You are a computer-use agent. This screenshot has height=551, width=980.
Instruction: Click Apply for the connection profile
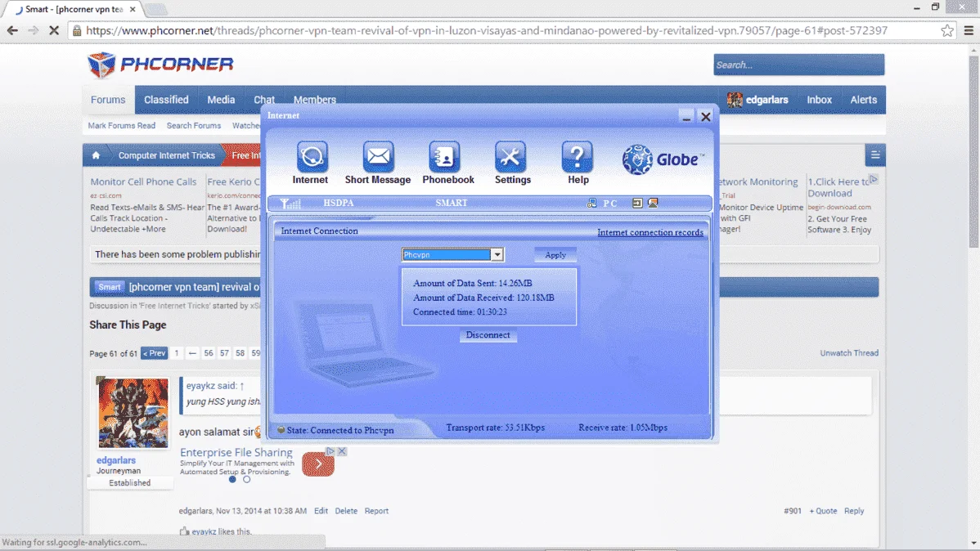(555, 255)
